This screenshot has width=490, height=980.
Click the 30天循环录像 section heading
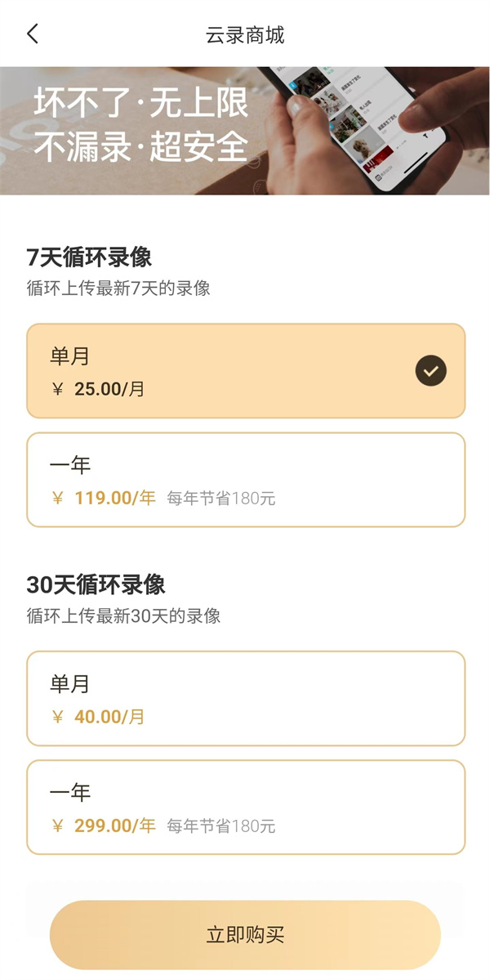click(x=96, y=584)
